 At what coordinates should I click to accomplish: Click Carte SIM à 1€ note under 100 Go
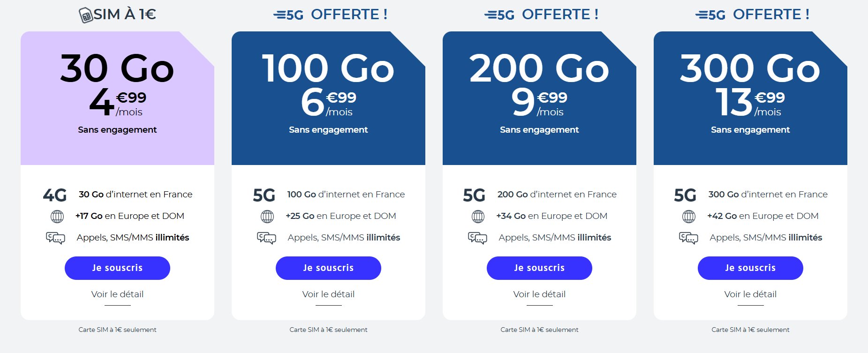point(328,330)
